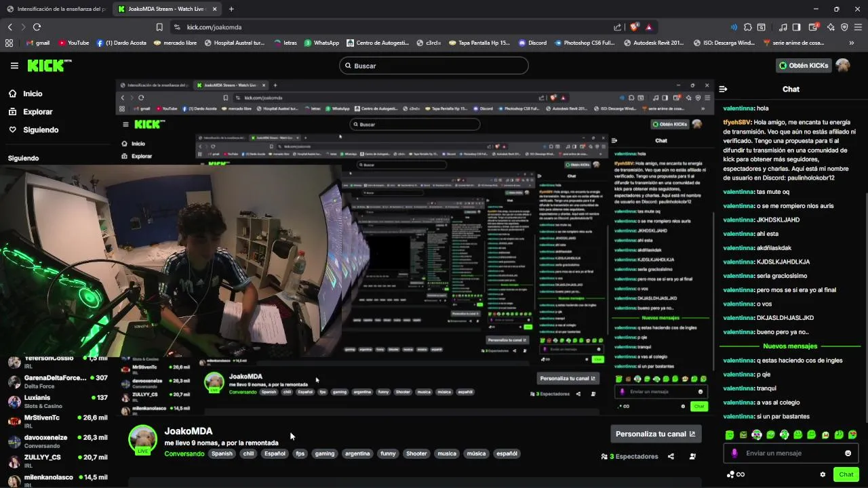This screenshot has width=868, height=488.
Task: Click tfyehSBV username in chat
Action: pyautogui.click(x=737, y=122)
